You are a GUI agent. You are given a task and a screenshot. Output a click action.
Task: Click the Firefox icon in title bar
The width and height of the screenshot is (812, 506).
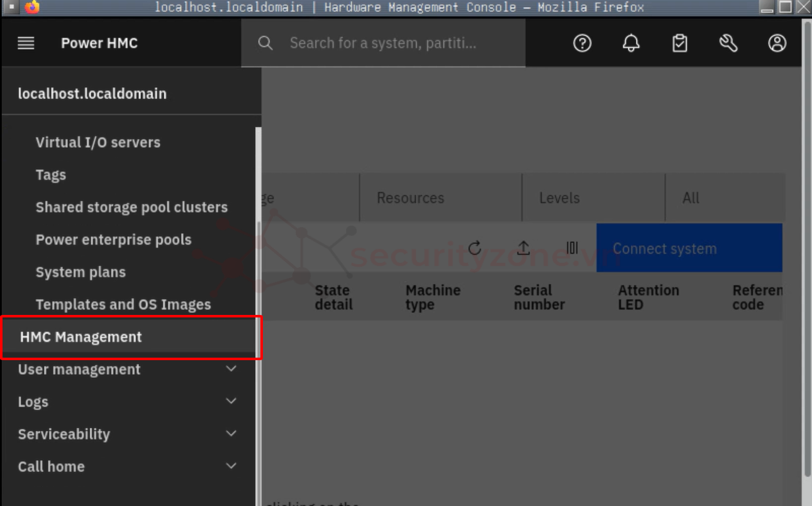point(32,8)
